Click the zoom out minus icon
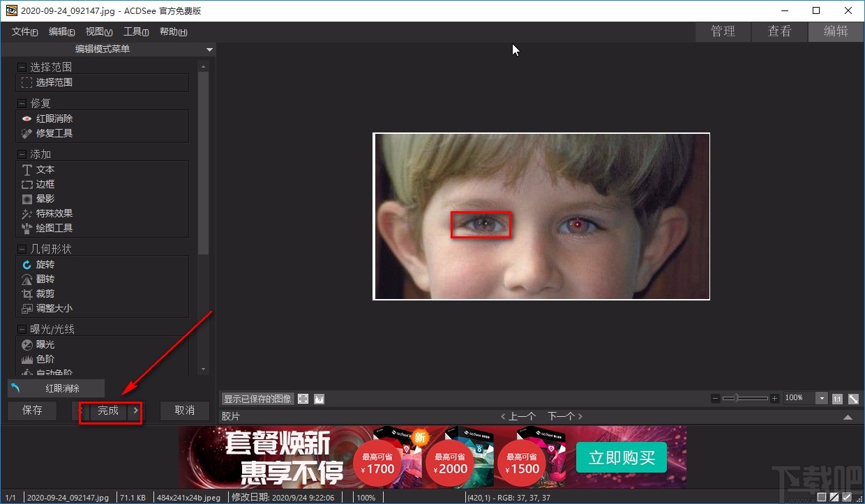The image size is (865, 504). tap(715, 398)
